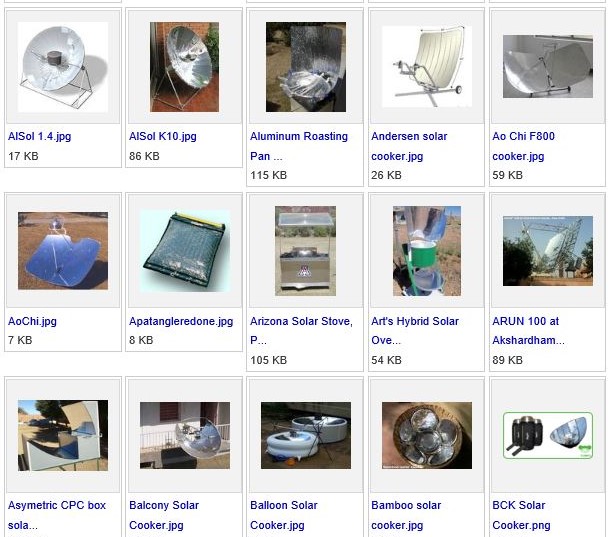Click the Aluminum Roasting Pan thumbnail
The image size is (611, 537).
[x=306, y=67]
